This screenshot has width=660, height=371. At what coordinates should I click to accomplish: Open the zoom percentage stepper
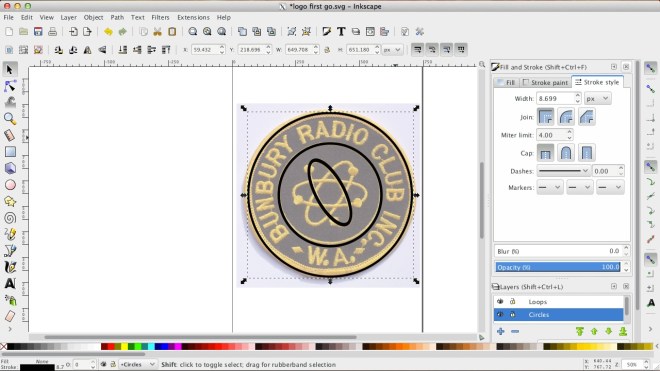pos(647,364)
